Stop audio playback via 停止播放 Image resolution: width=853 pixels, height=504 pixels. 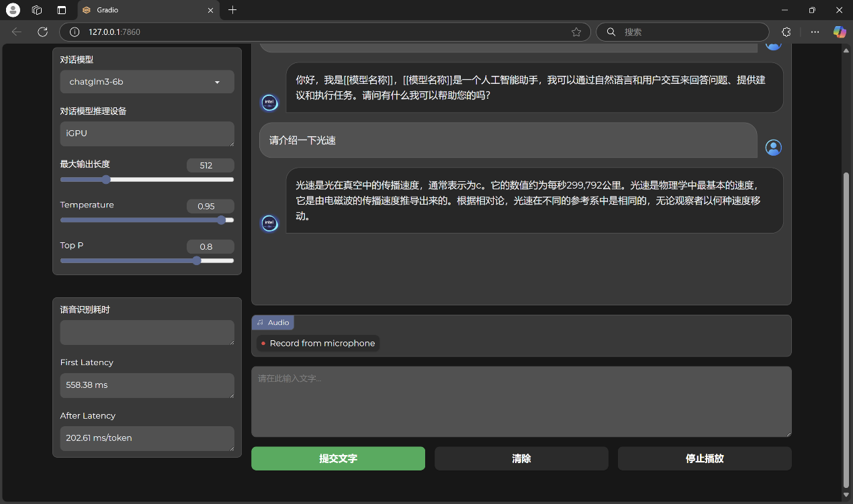[x=705, y=458]
